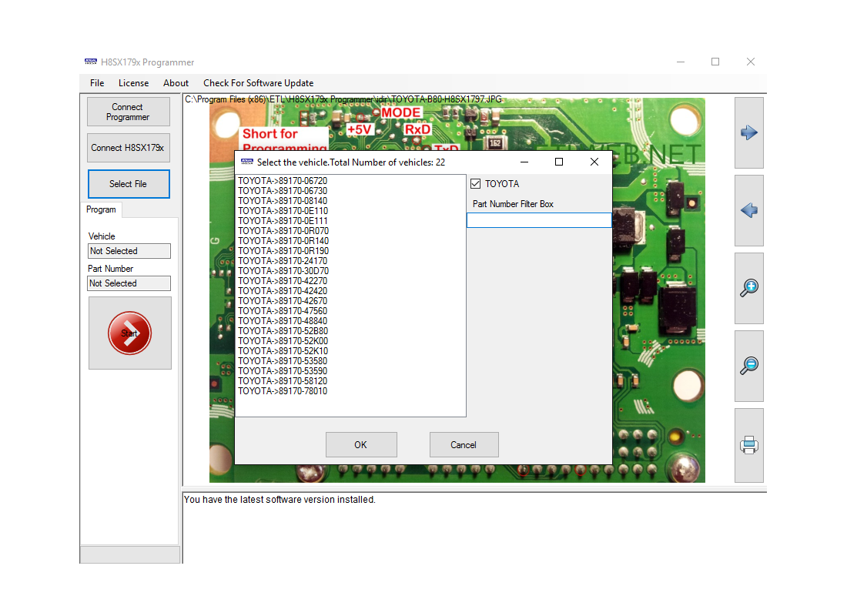The width and height of the screenshot is (847, 616).
Task: Maximize the H8SX179x Programmer window
Action: point(715,62)
